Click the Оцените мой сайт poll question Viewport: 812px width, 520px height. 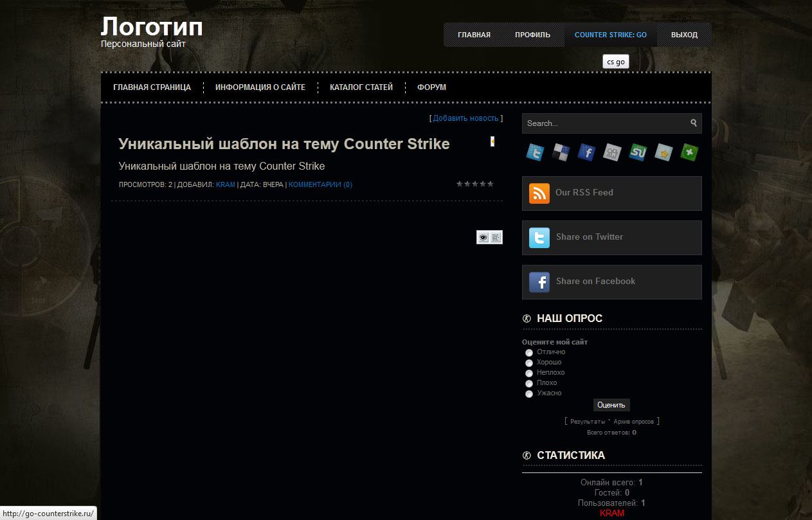point(555,342)
